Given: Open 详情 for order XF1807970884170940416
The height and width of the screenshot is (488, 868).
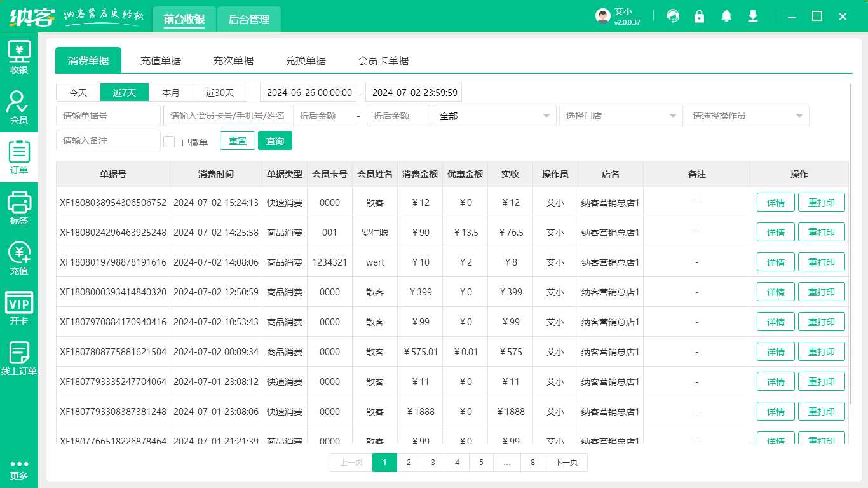Looking at the screenshot, I should point(776,322).
